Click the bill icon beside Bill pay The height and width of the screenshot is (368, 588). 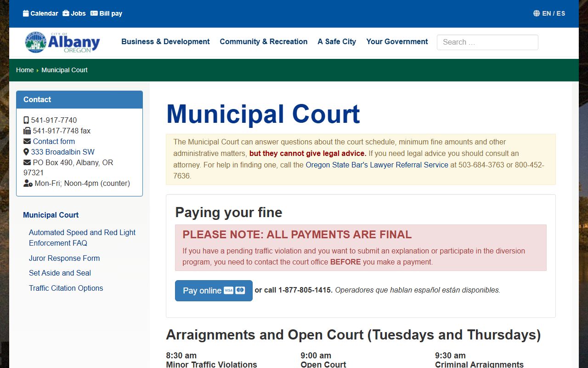(94, 13)
